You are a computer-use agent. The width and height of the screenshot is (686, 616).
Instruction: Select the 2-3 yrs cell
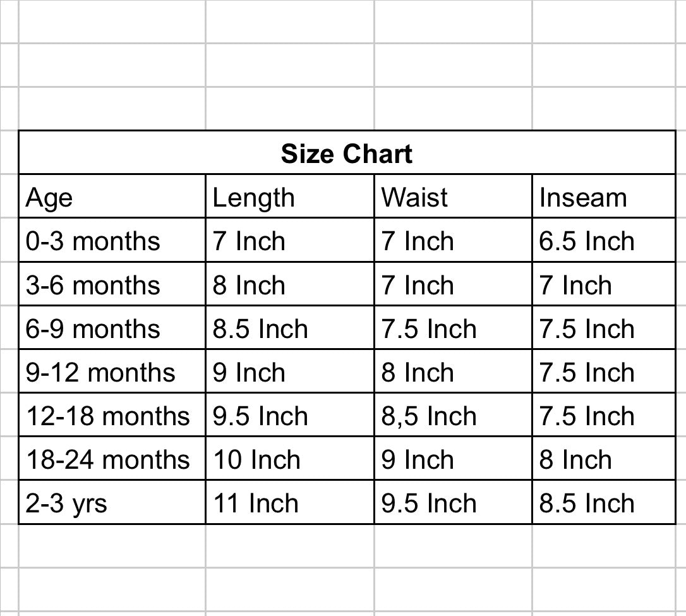112,502
